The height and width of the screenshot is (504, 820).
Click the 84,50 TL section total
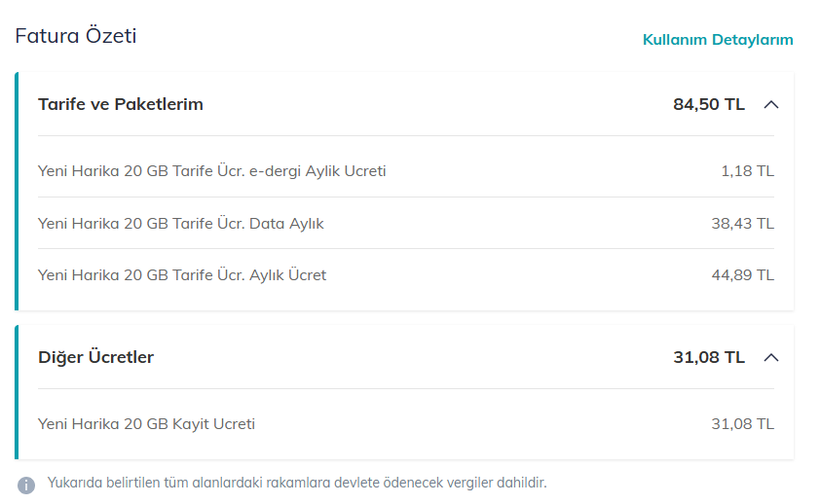(708, 104)
